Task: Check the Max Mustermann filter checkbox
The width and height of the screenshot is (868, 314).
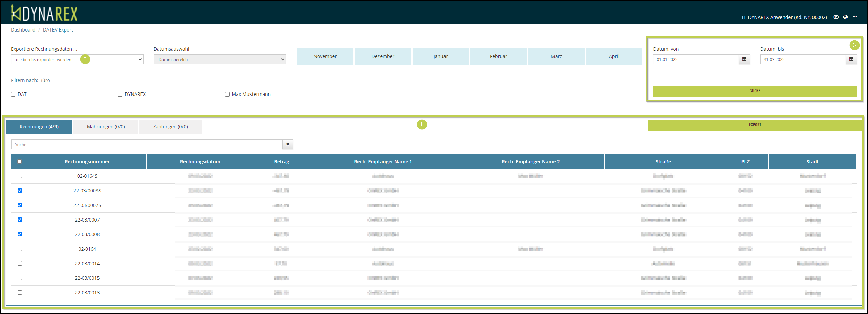Action: pyautogui.click(x=227, y=95)
